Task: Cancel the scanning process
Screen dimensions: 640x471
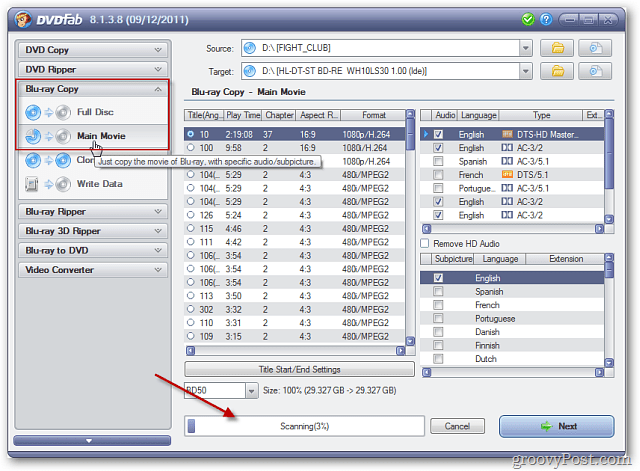Action: click(457, 427)
